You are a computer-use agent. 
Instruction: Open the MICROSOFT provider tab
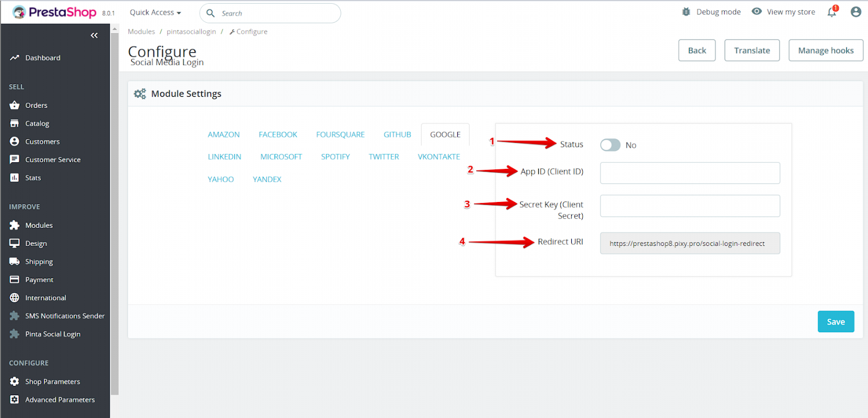[281, 157]
